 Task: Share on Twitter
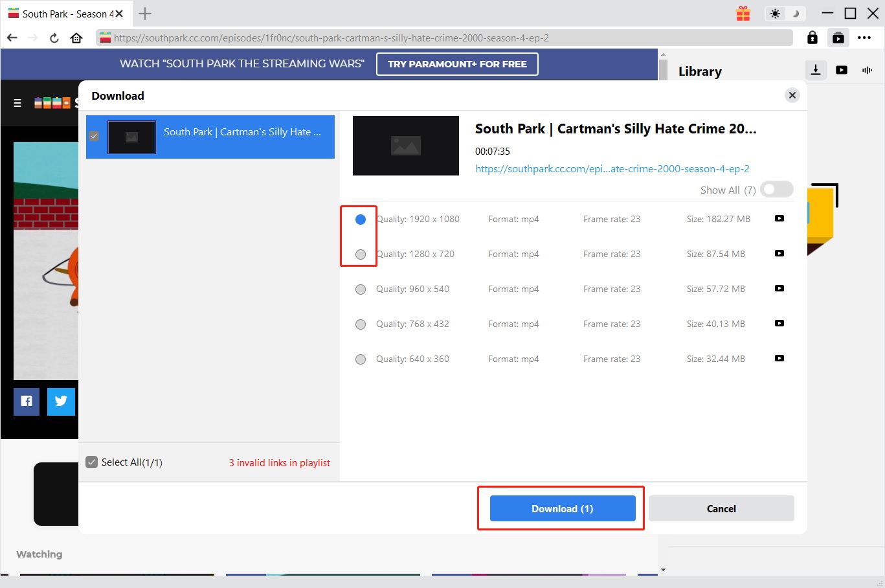tap(61, 401)
